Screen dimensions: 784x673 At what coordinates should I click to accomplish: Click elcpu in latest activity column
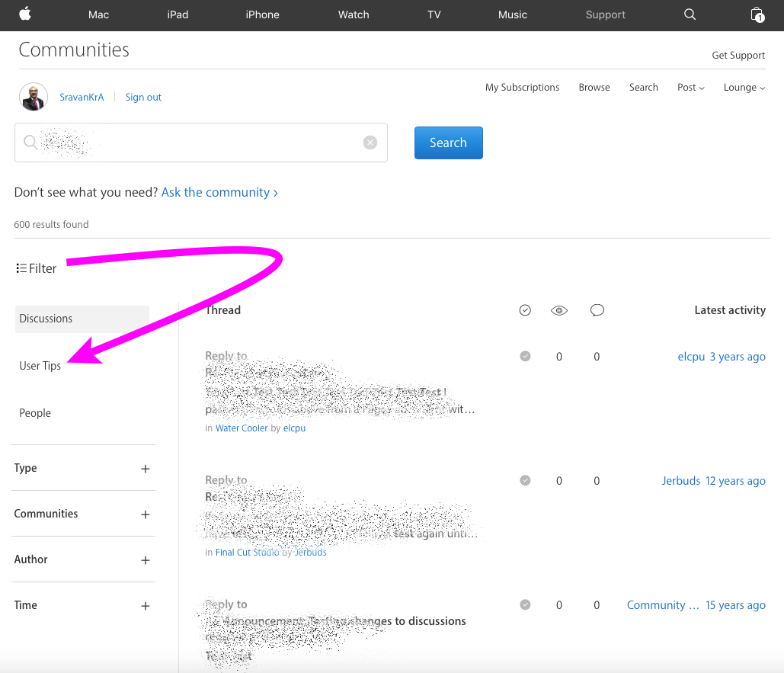691,357
